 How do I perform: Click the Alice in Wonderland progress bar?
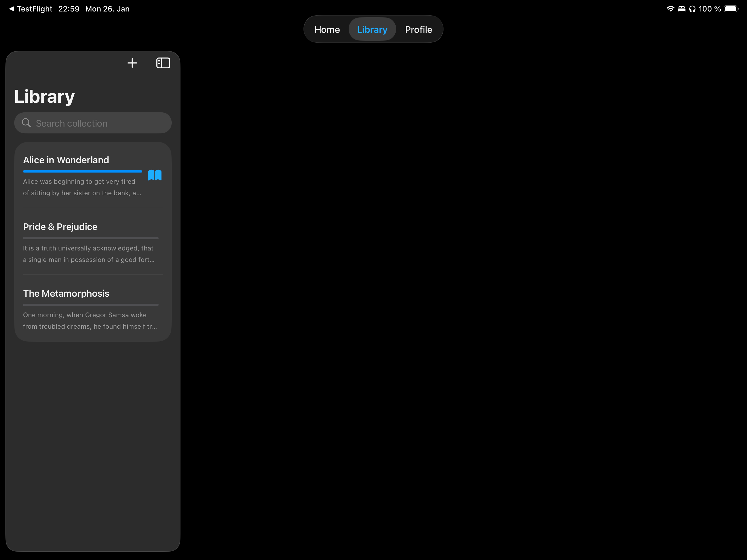(x=82, y=171)
